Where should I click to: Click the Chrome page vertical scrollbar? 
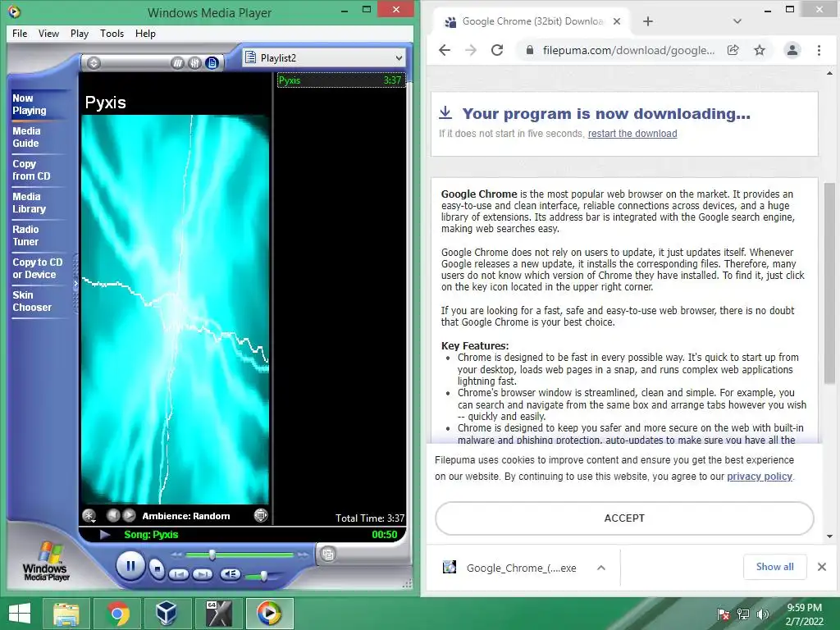click(x=829, y=283)
